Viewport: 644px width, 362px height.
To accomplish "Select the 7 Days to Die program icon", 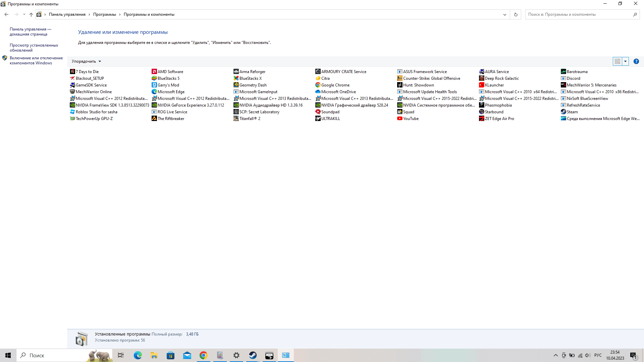I will pos(72,71).
